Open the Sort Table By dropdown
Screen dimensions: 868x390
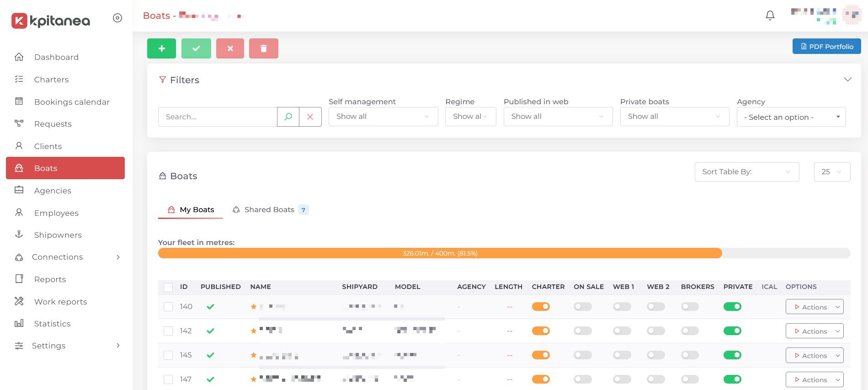coord(747,172)
